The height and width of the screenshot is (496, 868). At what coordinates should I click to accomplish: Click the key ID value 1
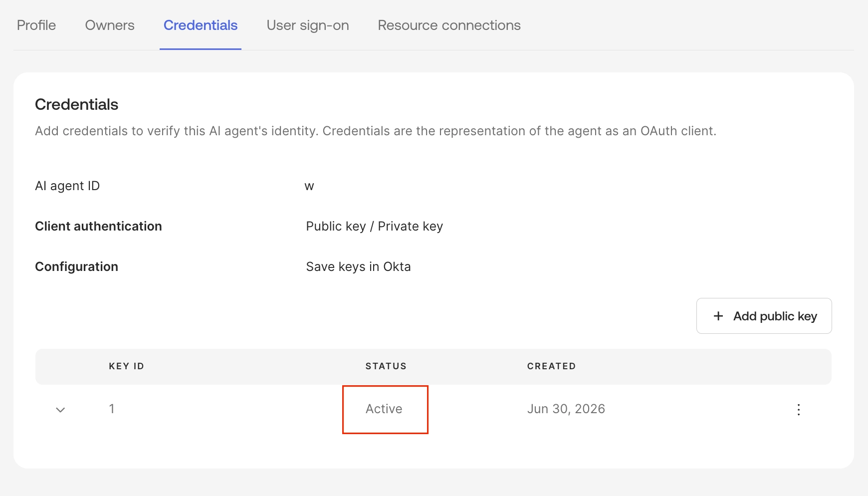coord(112,409)
